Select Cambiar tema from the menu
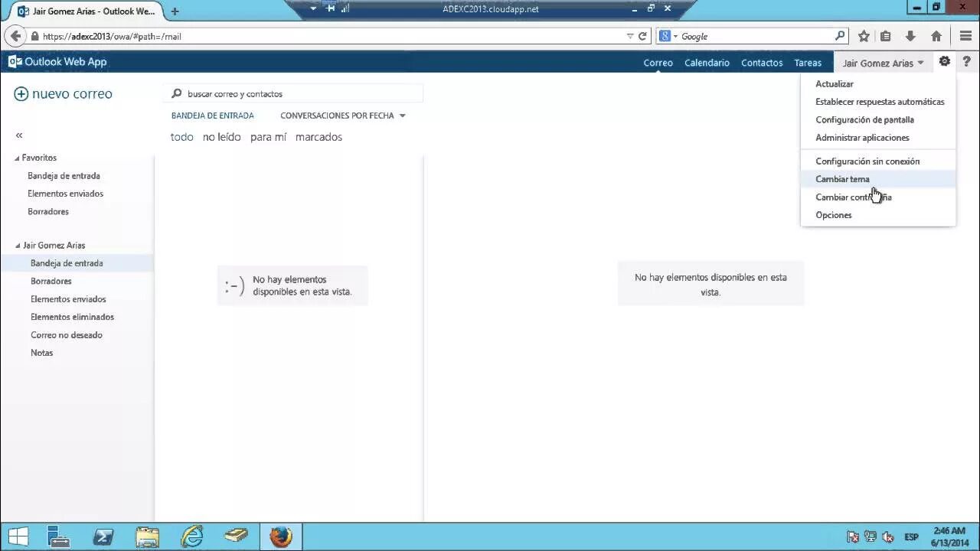The image size is (980, 551). tap(842, 179)
